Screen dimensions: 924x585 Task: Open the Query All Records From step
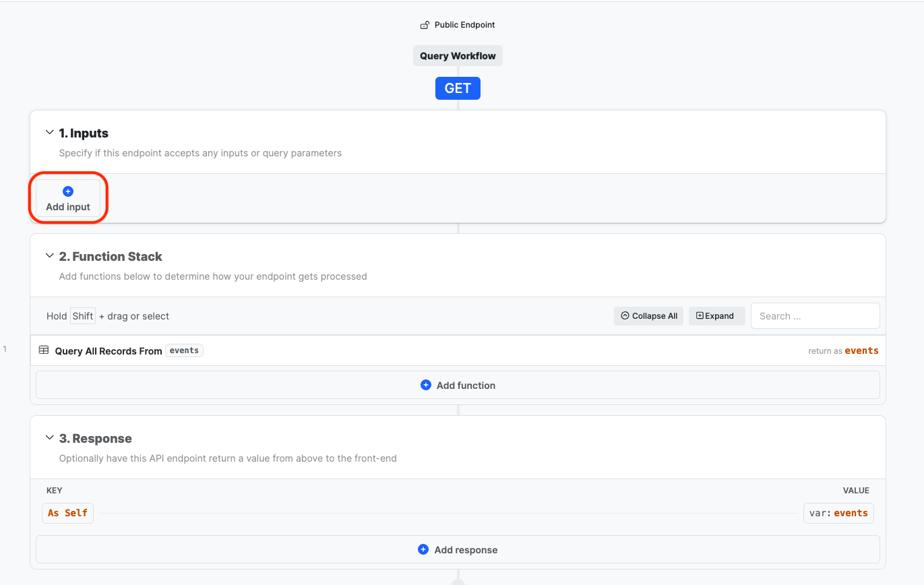[x=109, y=351]
